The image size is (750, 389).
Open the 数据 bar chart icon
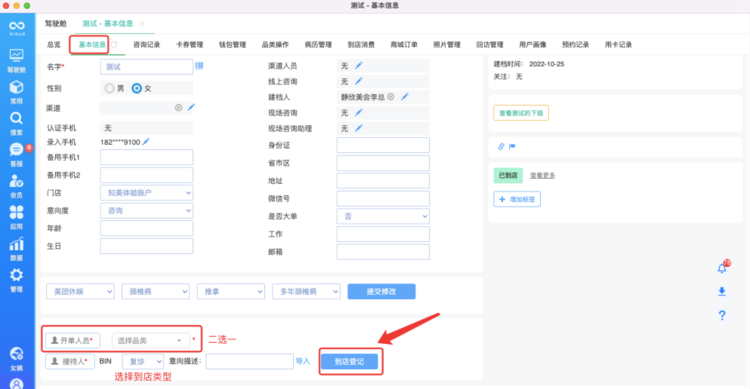[16, 244]
